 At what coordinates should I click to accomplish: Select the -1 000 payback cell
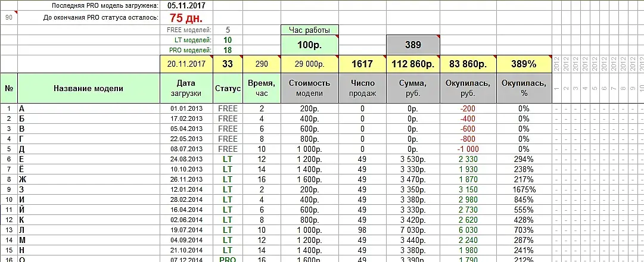pyautogui.click(x=468, y=149)
